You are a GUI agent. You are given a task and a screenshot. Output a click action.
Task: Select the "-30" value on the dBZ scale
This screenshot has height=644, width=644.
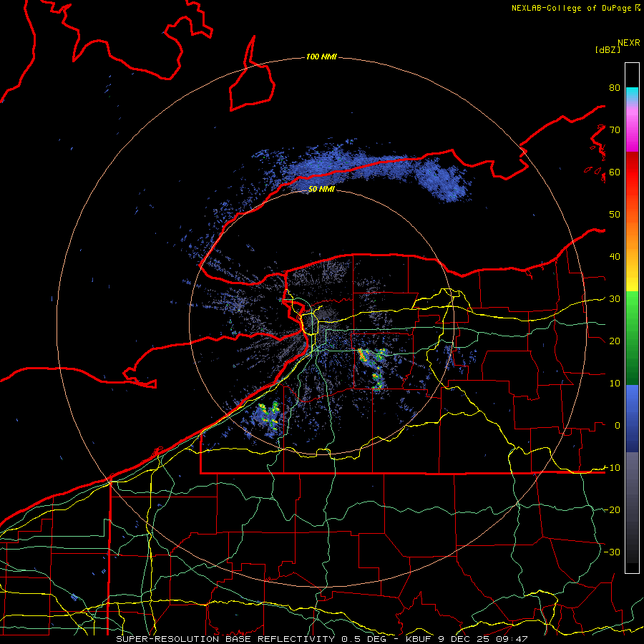(x=612, y=552)
